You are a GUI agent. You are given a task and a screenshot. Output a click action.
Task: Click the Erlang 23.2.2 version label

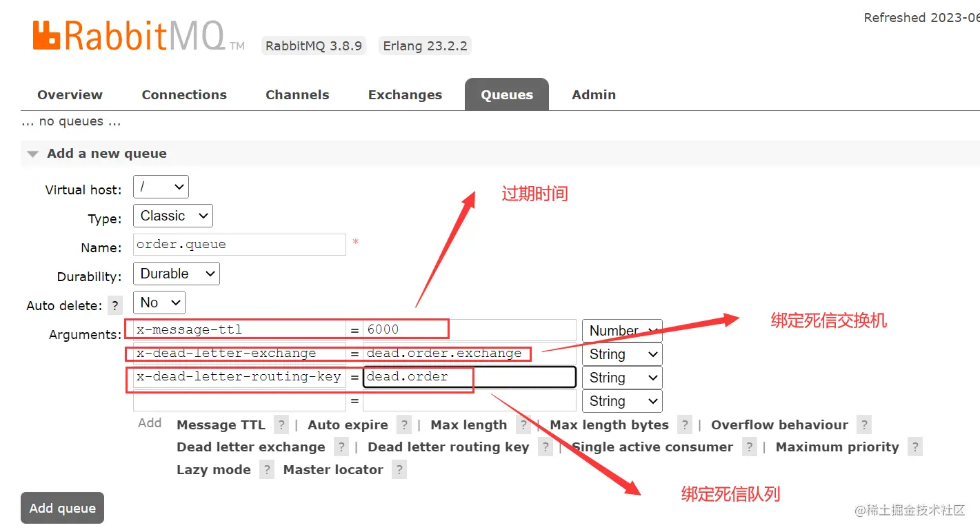425,46
